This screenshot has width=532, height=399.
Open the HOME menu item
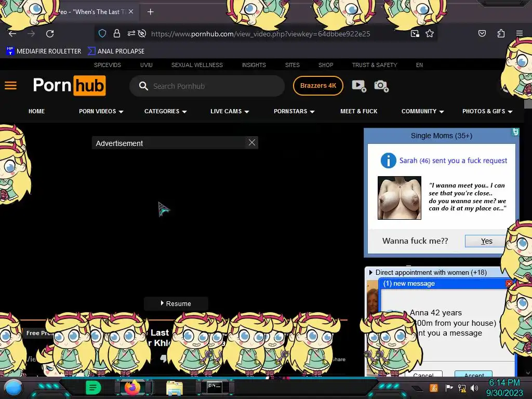click(37, 111)
